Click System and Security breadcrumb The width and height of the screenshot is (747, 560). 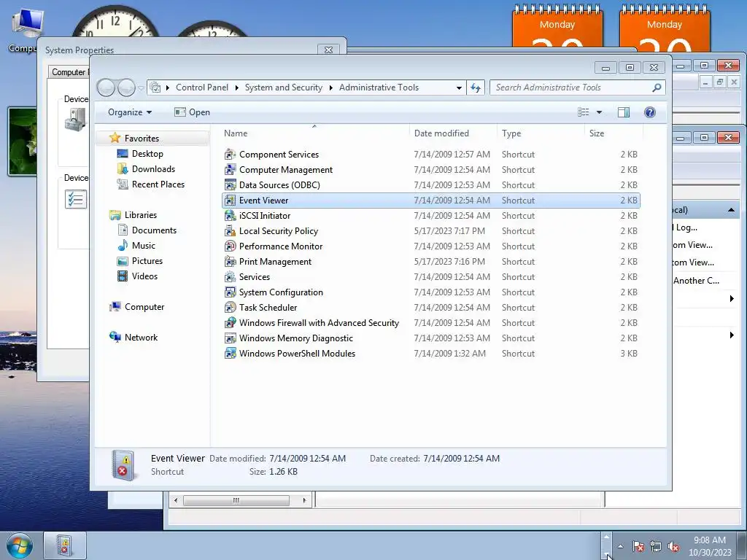[284, 87]
